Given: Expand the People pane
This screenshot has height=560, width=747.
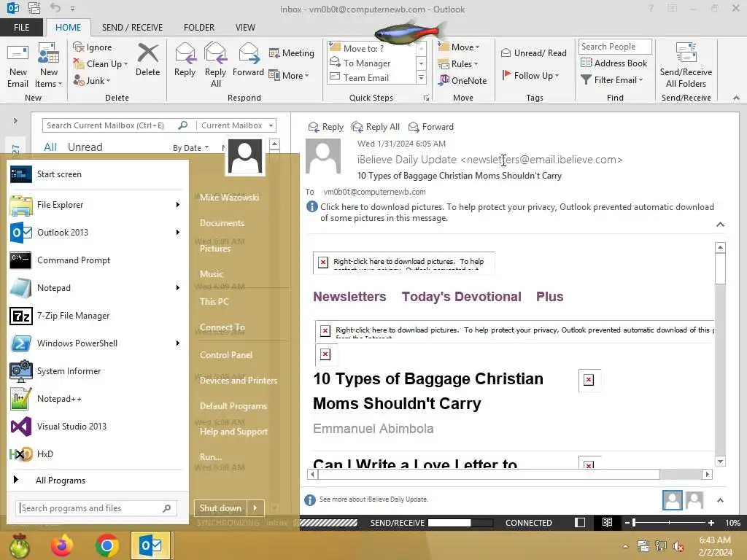Looking at the screenshot, I should tap(720, 500).
